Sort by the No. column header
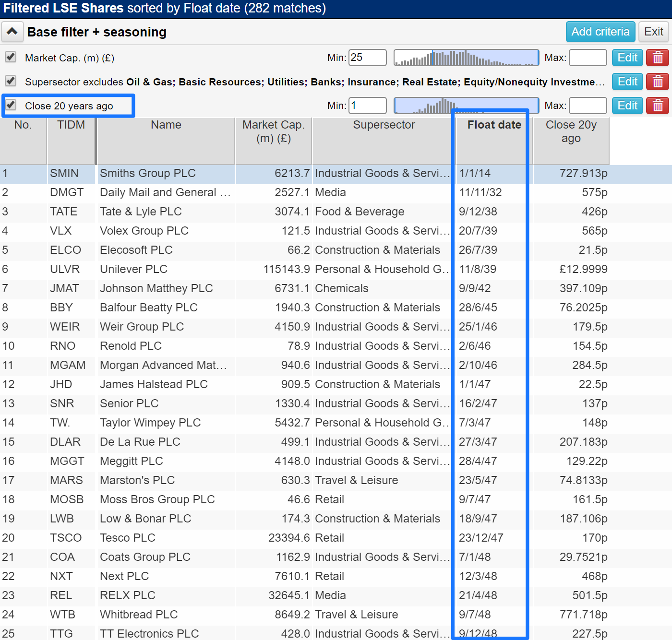 23,141
